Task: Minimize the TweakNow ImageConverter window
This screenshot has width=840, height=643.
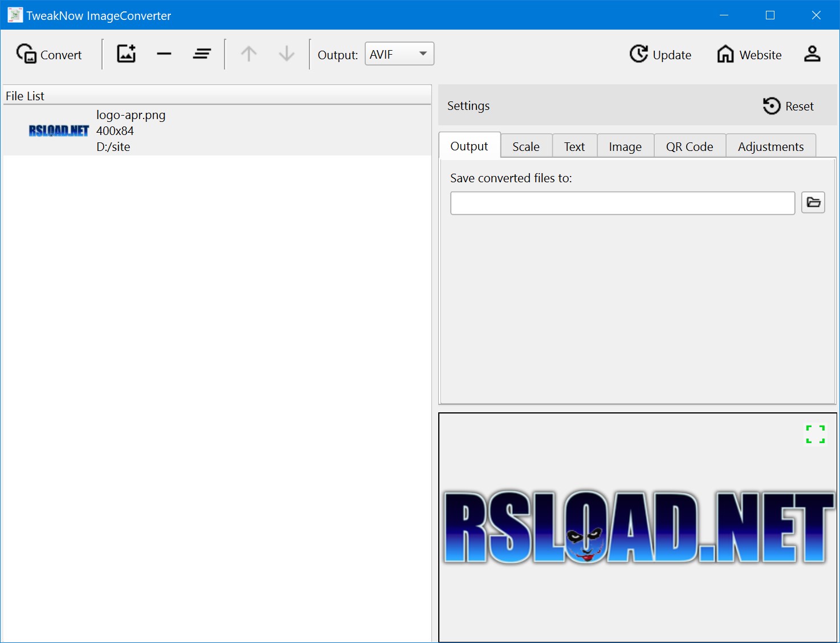Action: tap(724, 15)
